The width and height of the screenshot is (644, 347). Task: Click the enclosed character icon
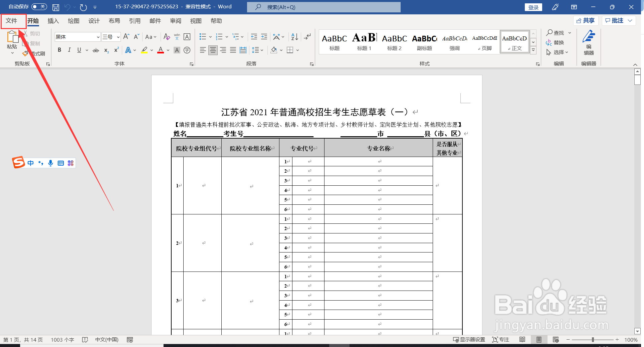click(x=187, y=50)
